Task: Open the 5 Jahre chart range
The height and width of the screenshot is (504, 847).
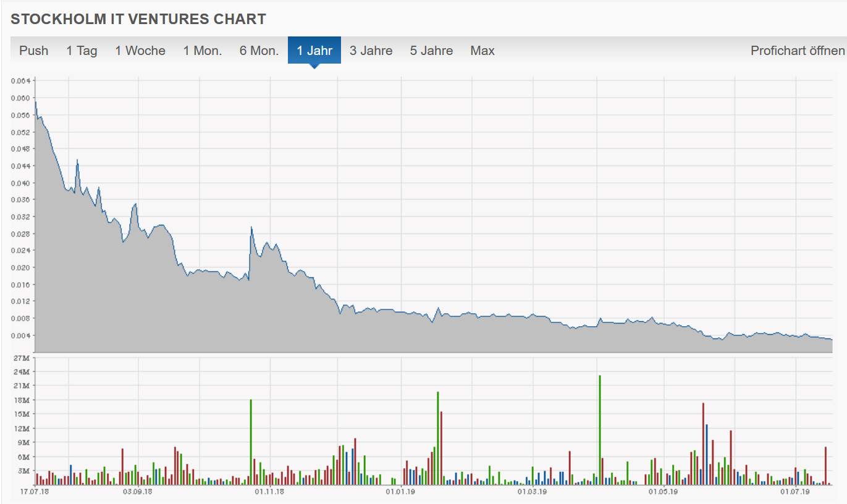Action: (431, 51)
